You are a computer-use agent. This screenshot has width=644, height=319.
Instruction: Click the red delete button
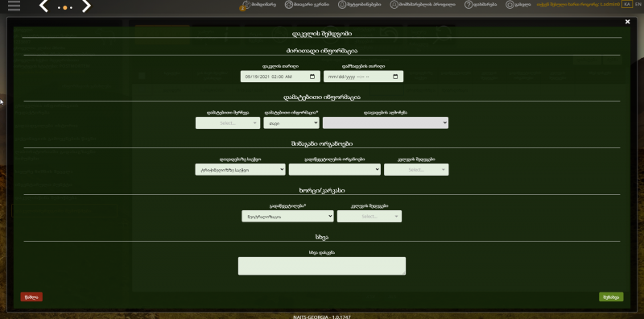coord(31,296)
